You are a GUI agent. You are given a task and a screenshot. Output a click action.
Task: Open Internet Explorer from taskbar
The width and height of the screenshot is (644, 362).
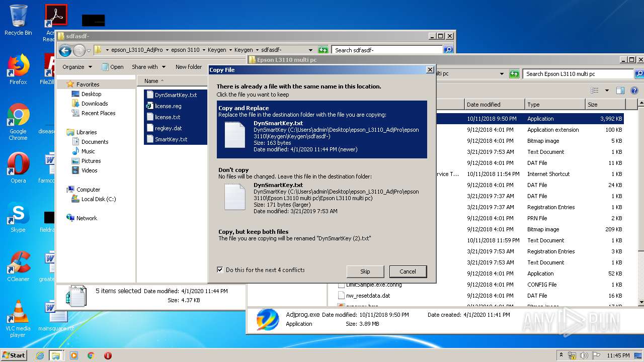pyautogui.click(x=40, y=355)
